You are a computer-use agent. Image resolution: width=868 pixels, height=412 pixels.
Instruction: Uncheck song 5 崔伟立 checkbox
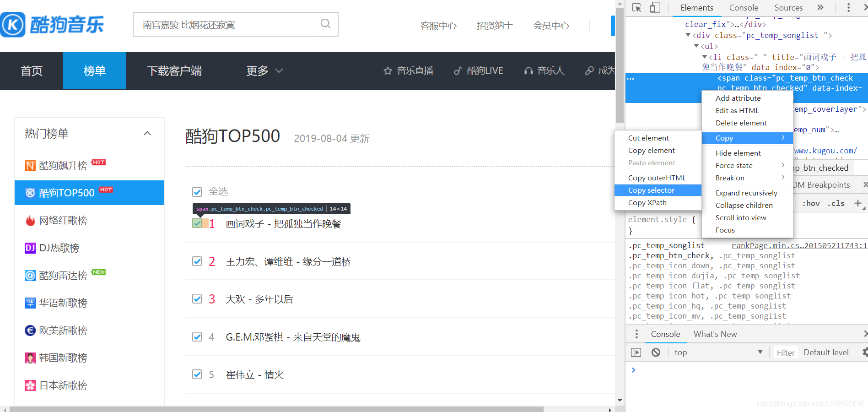point(197,374)
